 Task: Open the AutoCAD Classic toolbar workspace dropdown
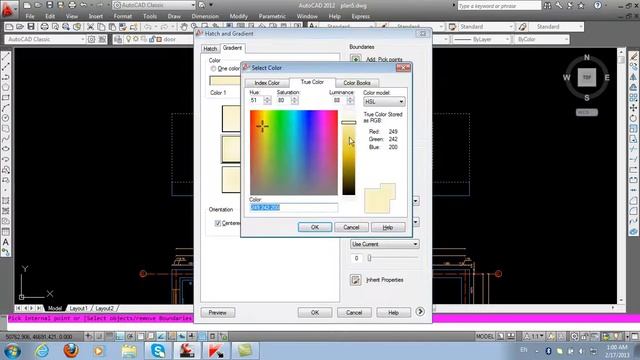45,39
